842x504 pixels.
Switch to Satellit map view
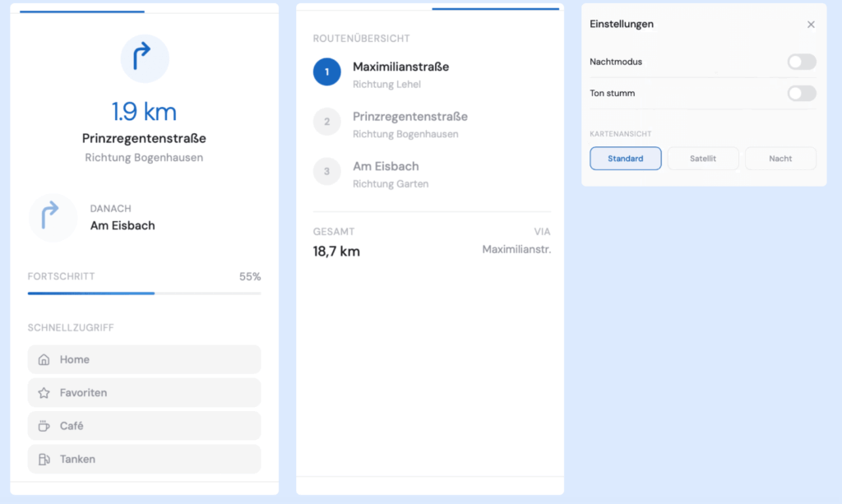coord(703,158)
